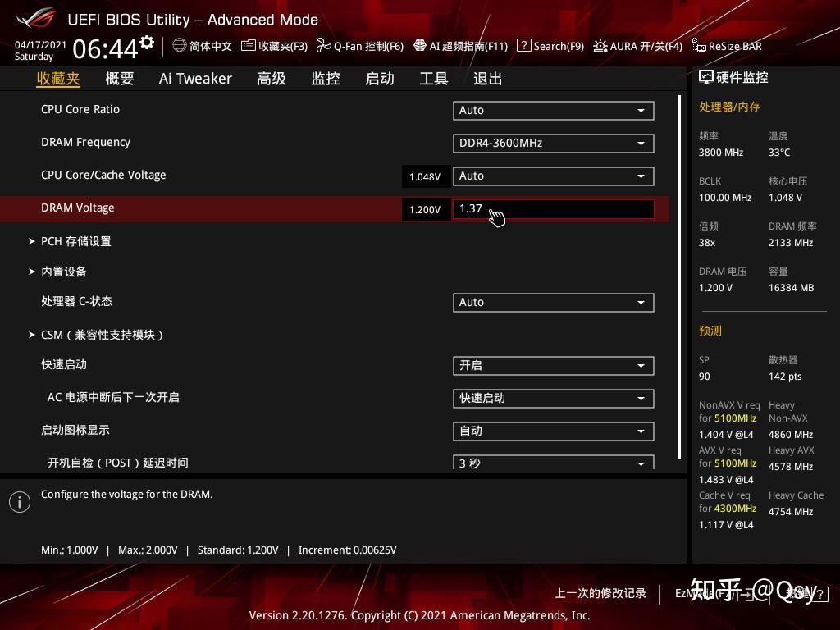Image resolution: width=840 pixels, height=630 pixels.
Task: Open the DRAM Frequency dropdown
Action: pos(554,143)
